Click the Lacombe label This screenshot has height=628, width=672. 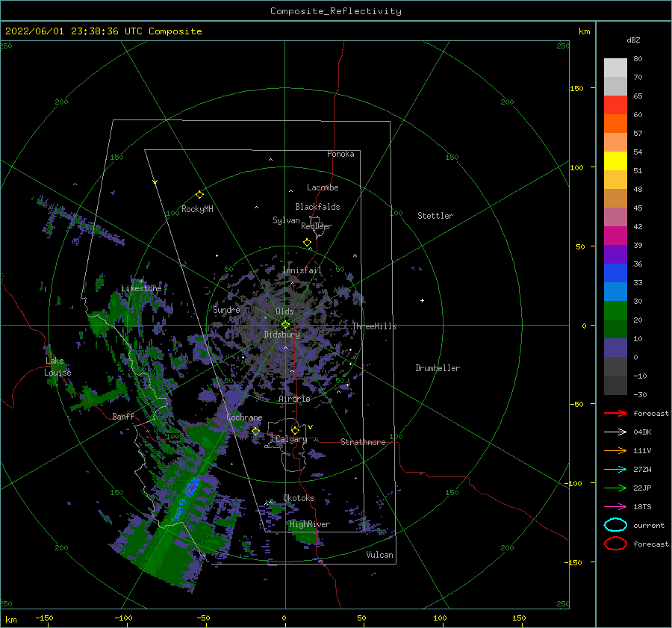point(323,187)
